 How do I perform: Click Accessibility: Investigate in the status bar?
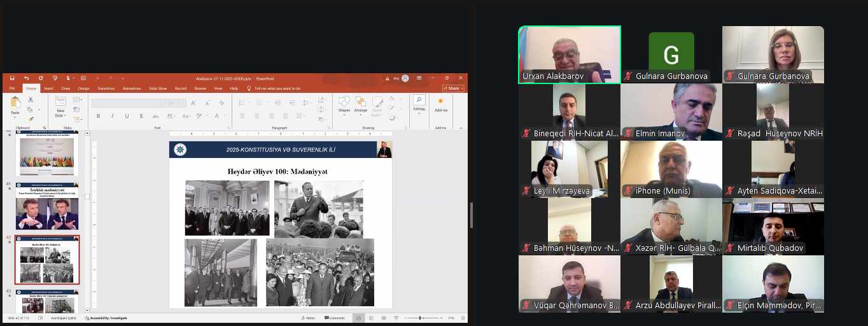[x=106, y=318]
